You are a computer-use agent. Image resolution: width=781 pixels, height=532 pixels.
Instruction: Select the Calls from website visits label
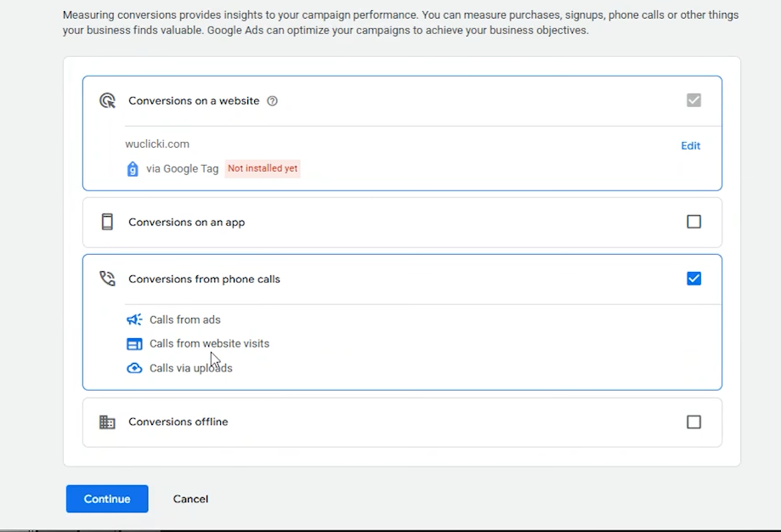coord(210,343)
